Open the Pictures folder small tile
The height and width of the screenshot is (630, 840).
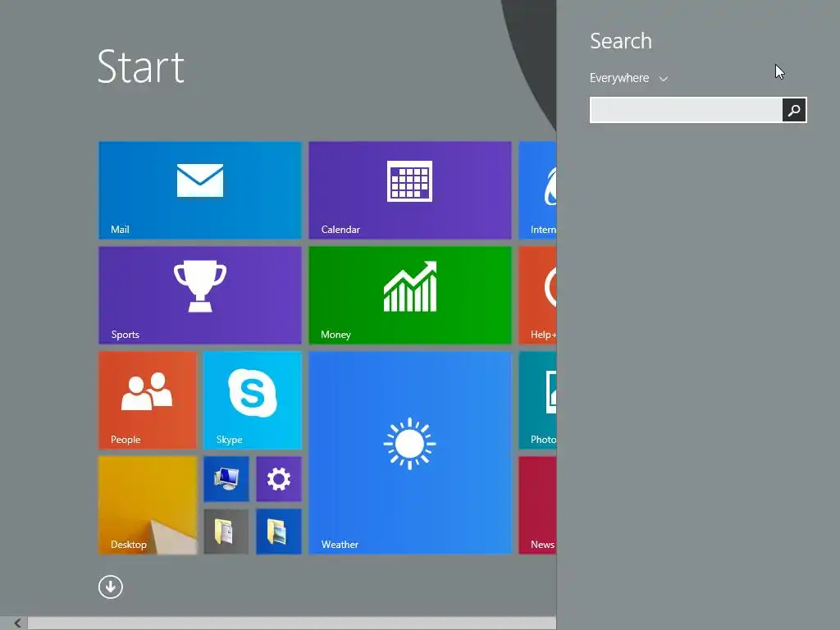279,532
